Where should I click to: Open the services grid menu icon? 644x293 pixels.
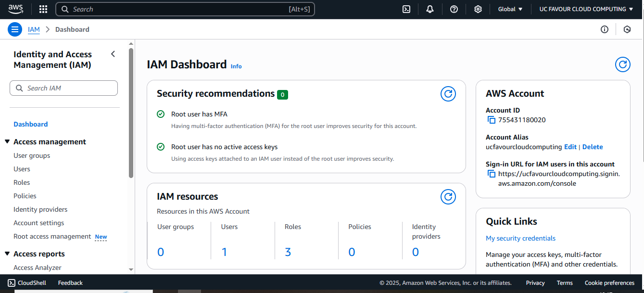43,9
